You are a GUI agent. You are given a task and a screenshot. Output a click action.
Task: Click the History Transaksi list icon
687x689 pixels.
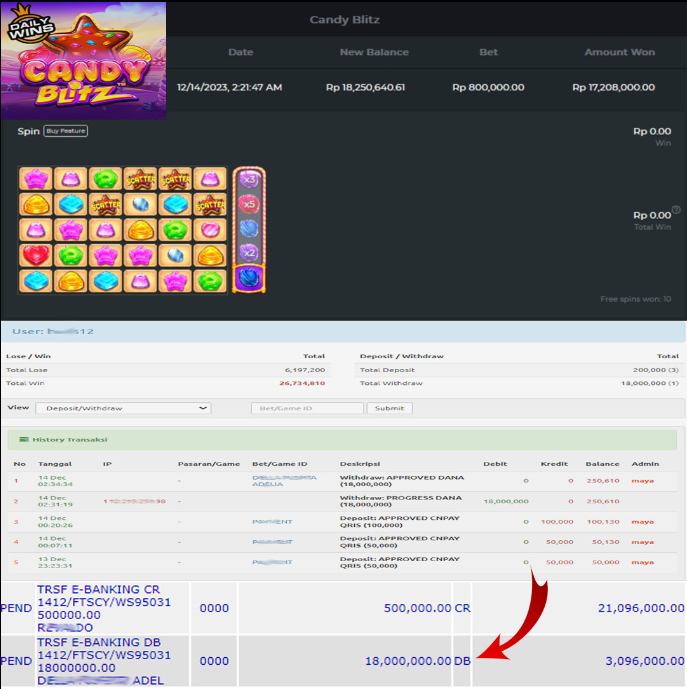click(x=24, y=439)
